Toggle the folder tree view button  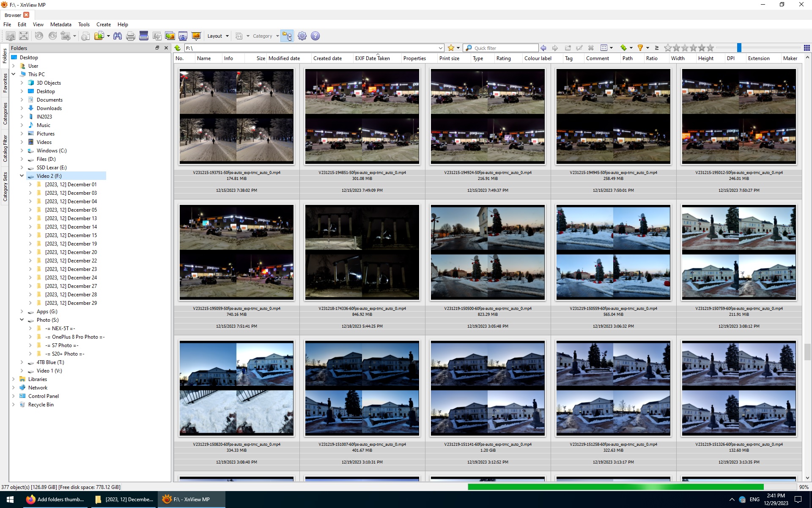point(287,36)
